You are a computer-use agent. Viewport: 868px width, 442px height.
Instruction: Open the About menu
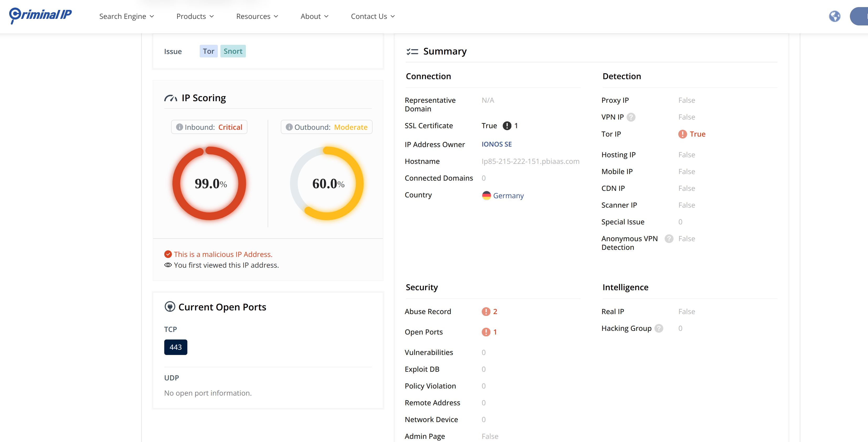point(314,17)
